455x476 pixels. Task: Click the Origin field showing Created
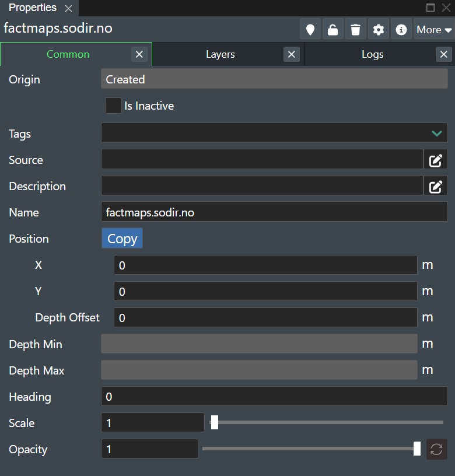[x=274, y=79]
